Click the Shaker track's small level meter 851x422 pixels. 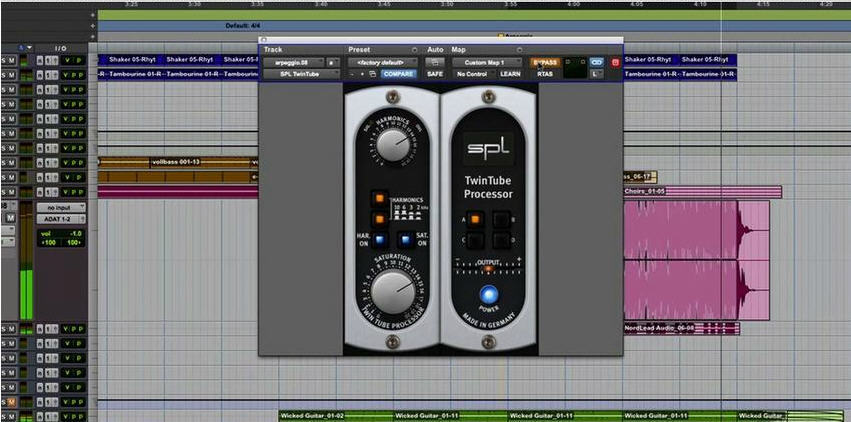pyautogui.click(x=24, y=60)
